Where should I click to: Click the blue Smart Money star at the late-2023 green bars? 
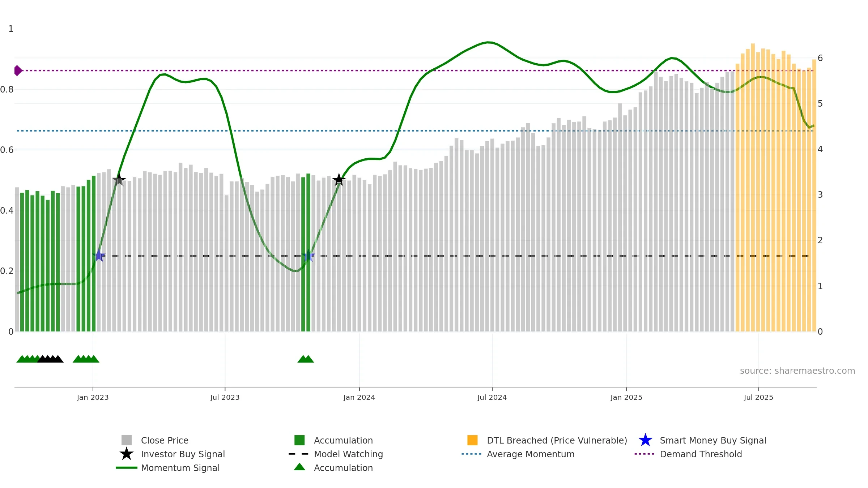click(308, 256)
